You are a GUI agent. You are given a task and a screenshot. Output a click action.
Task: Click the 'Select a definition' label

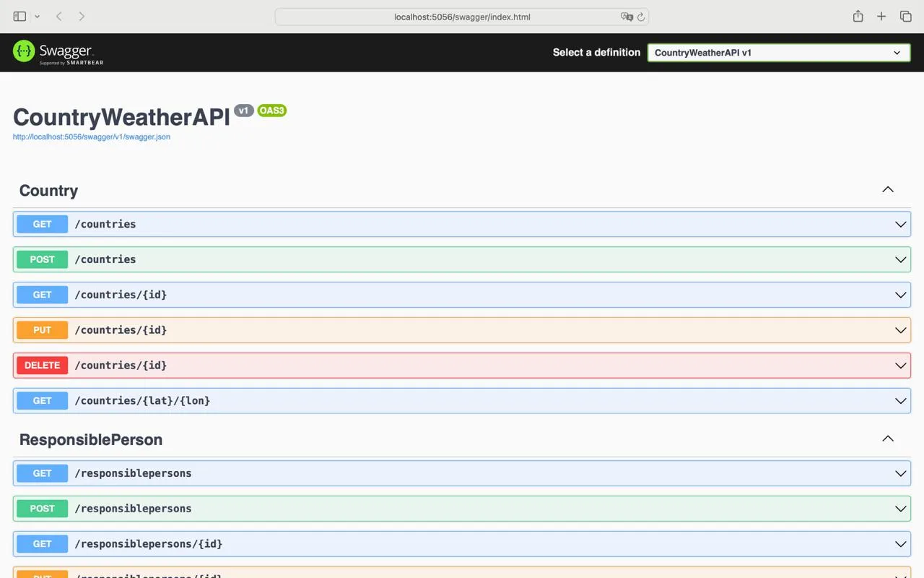coord(596,52)
